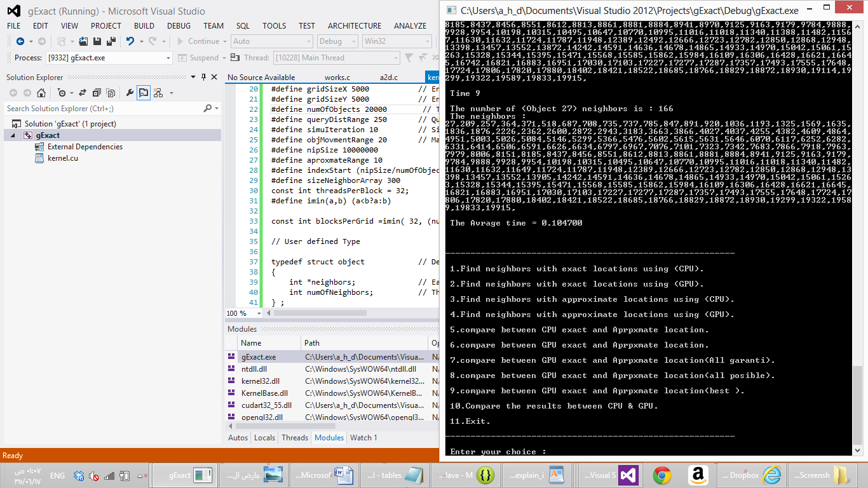Open Solution Explorer window options dropdown arrow
868x488 pixels.
coord(194,77)
